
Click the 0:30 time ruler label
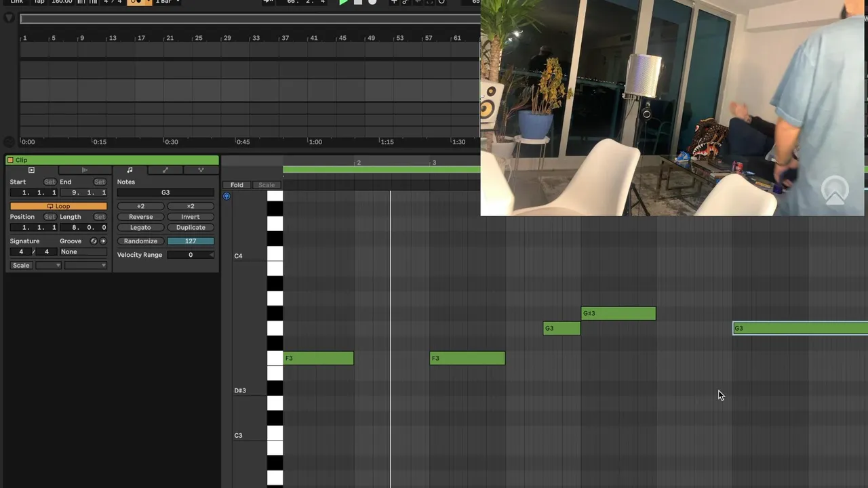point(171,142)
